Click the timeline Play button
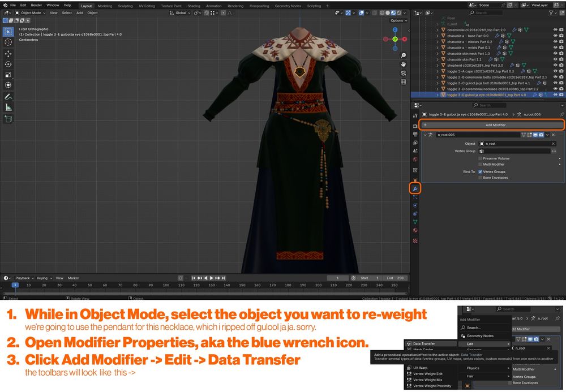Screen dimensions: 566x392 [212, 278]
